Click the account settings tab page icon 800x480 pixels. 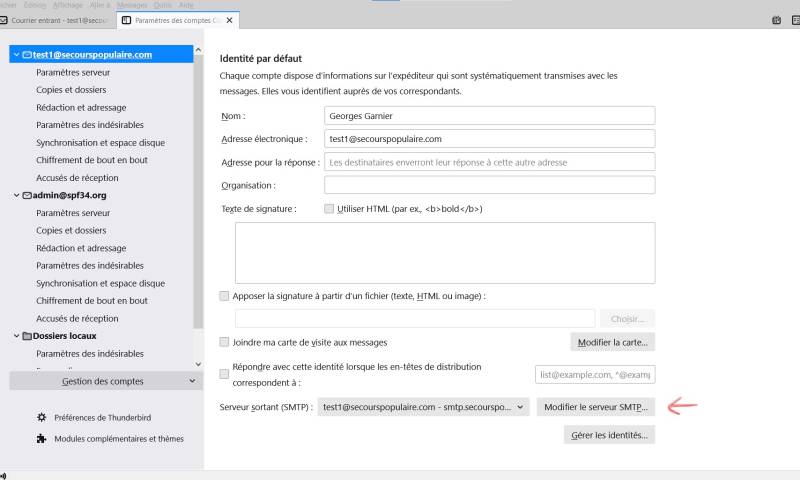[x=126, y=20]
